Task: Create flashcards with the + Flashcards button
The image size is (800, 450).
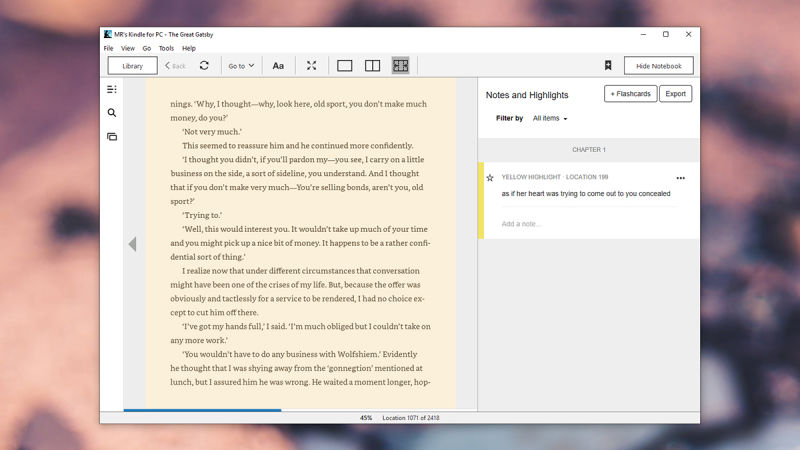Action: (631, 94)
